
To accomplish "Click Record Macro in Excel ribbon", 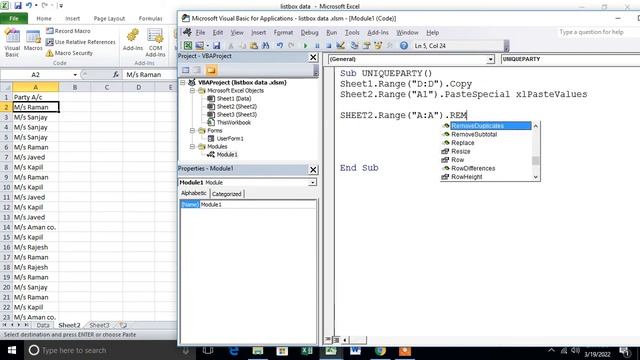I will click(x=68, y=31).
